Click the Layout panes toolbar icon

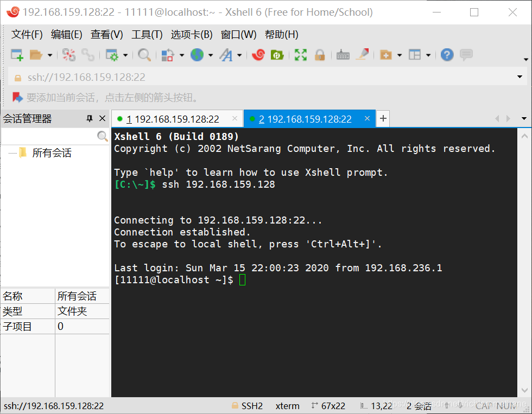[415, 55]
